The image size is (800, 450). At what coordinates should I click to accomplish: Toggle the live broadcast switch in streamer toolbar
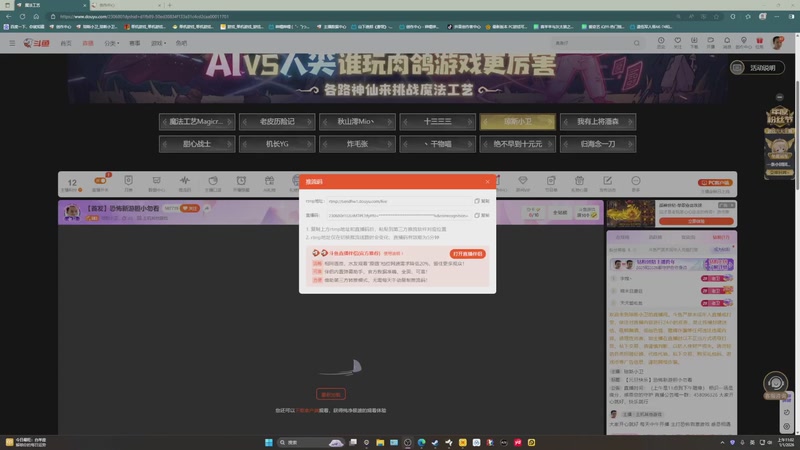click(100, 181)
